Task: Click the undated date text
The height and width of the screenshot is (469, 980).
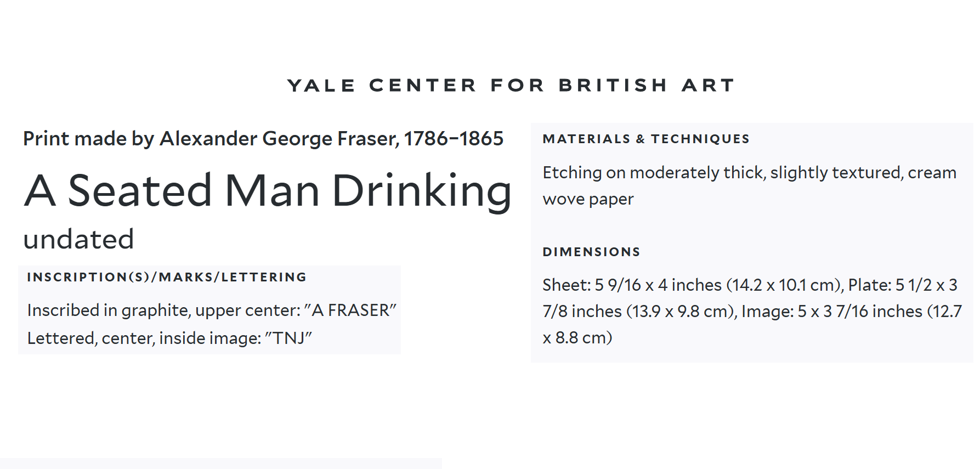Action: (79, 239)
